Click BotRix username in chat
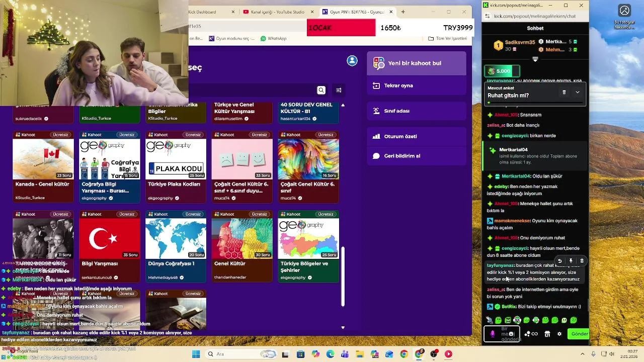 point(509,307)
